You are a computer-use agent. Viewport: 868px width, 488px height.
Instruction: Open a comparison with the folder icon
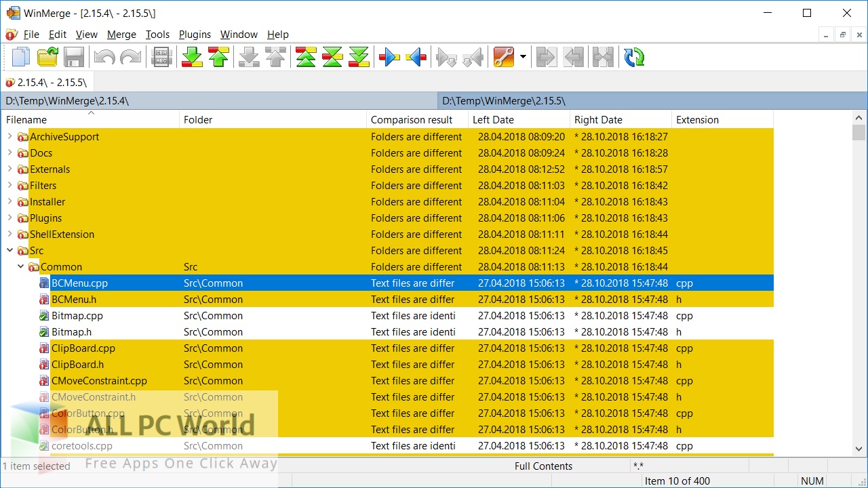(x=47, y=58)
